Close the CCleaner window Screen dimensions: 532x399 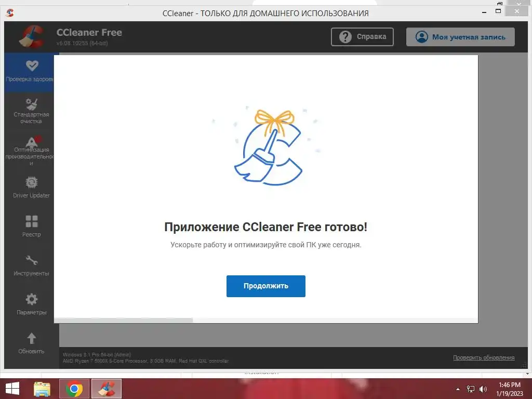coord(516,11)
